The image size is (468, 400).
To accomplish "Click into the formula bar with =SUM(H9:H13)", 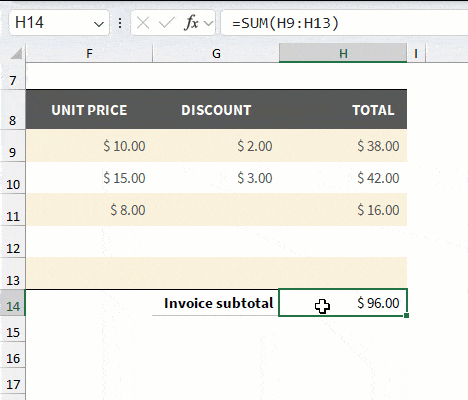I will click(x=344, y=23).
